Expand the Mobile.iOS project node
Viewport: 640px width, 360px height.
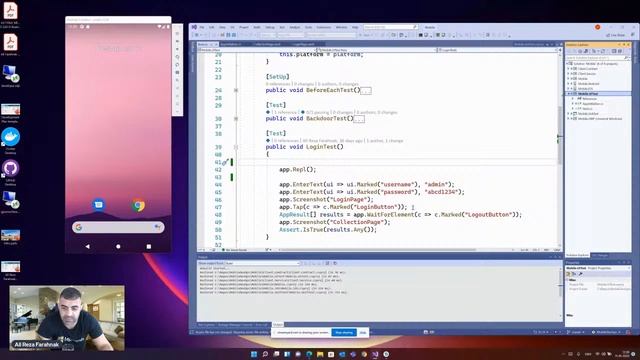click(568, 89)
